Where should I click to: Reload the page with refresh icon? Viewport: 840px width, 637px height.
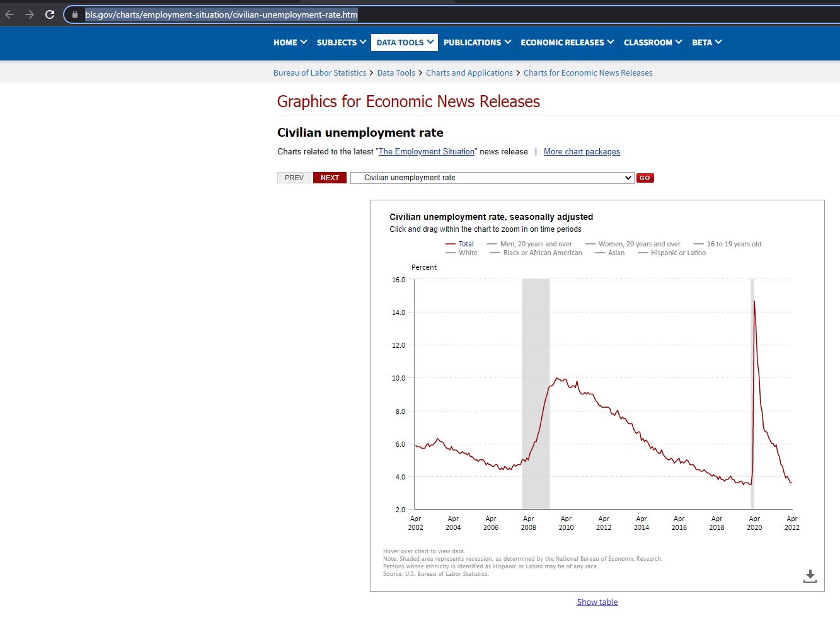click(50, 14)
